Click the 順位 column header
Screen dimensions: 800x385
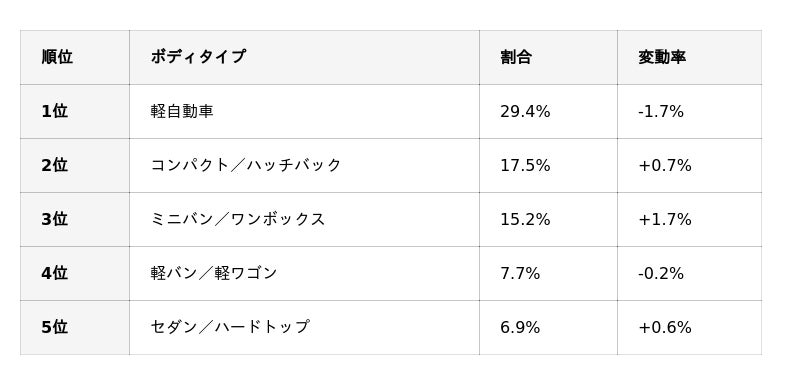(x=74, y=57)
